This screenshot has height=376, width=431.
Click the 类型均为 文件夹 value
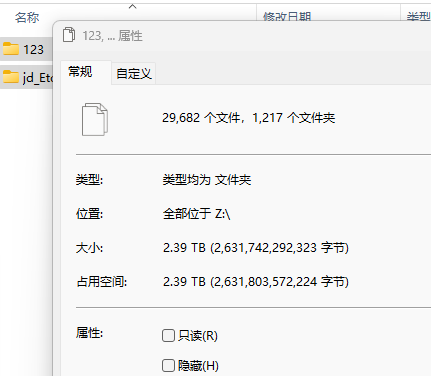pyautogui.click(x=207, y=180)
